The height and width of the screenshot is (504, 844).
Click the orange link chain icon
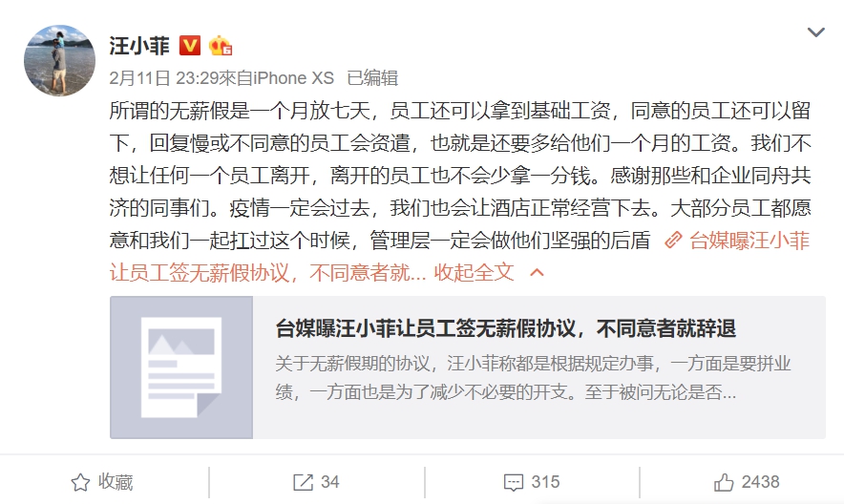pyautogui.click(x=673, y=240)
